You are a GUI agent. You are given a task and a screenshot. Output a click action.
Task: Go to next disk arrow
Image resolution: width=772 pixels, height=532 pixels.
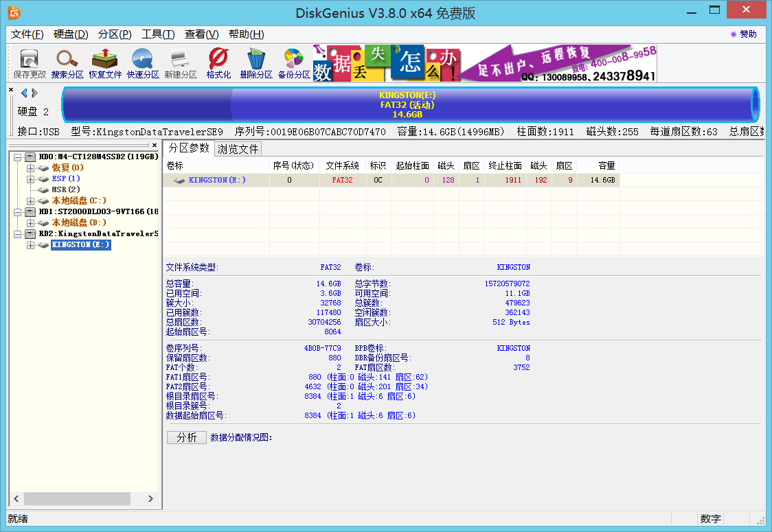coord(34,93)
